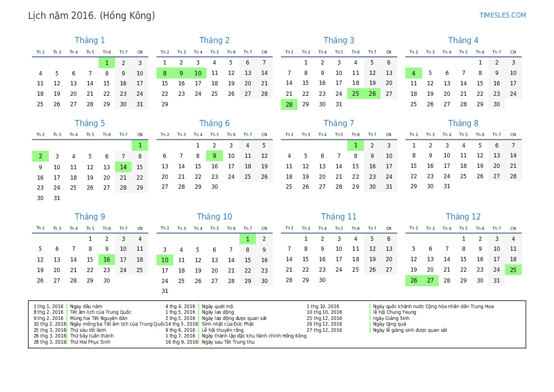Click legend entry 'Thứ Hai Phục Sinh'
The width and height of the screenshot is (554, 392).
(x=90, y=342)
